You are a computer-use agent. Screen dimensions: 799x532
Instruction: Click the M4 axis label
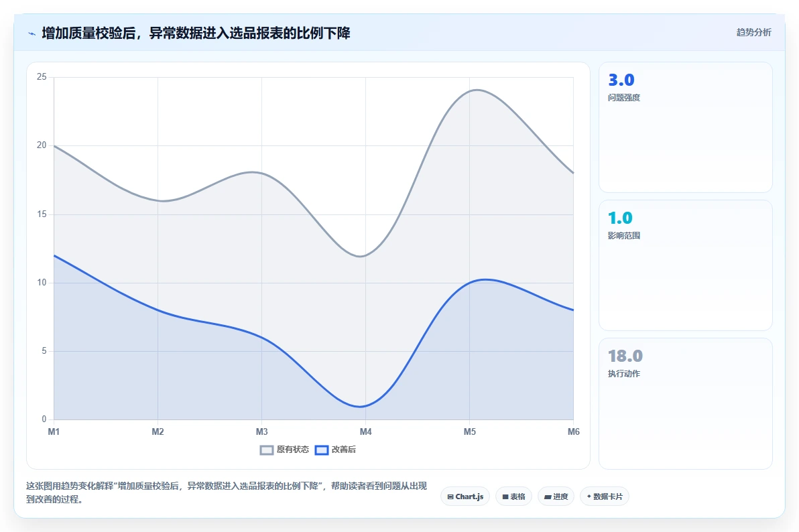(x=365, y=431)
